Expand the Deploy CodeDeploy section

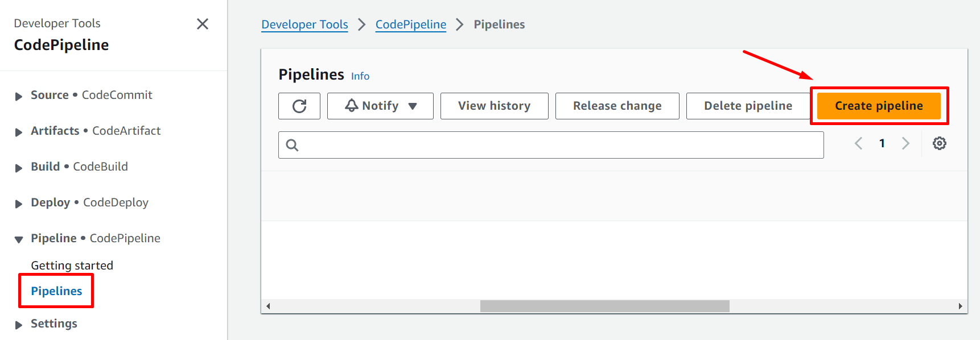tap(19, 204)
